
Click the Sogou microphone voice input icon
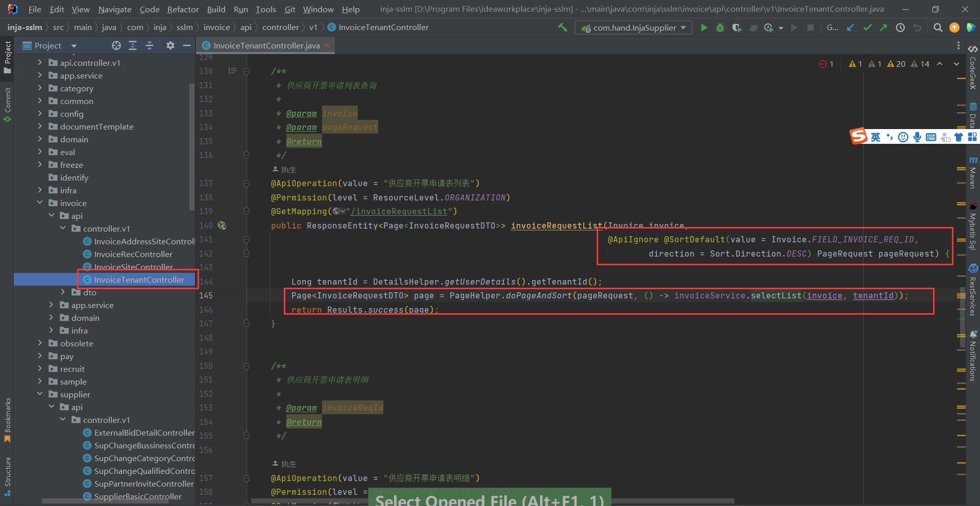pos(917,137)
